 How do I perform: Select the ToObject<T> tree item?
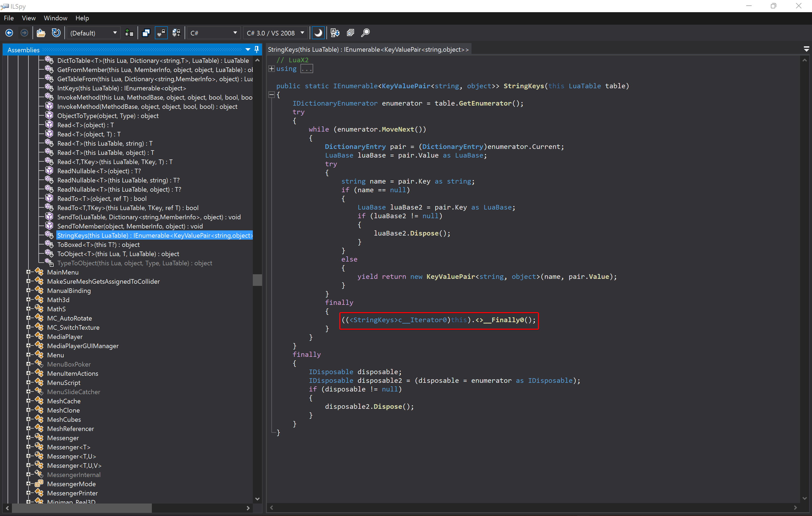[x=118, y=254]
